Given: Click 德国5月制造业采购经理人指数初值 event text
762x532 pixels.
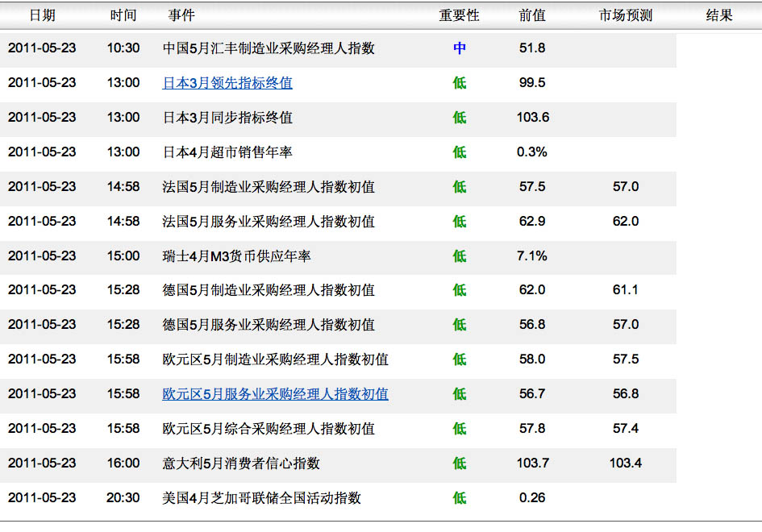Looking at the screenshot, I should 269,290.
